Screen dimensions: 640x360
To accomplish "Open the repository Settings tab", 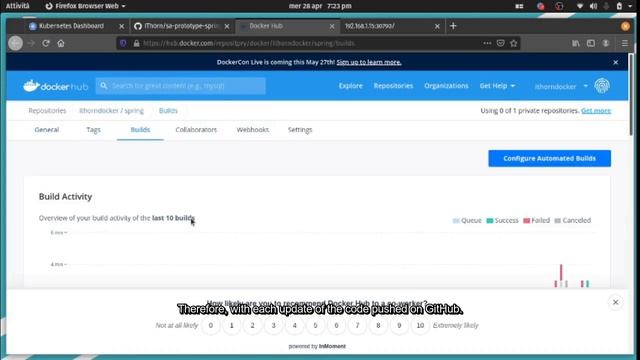I will click(x=300, y=129).
